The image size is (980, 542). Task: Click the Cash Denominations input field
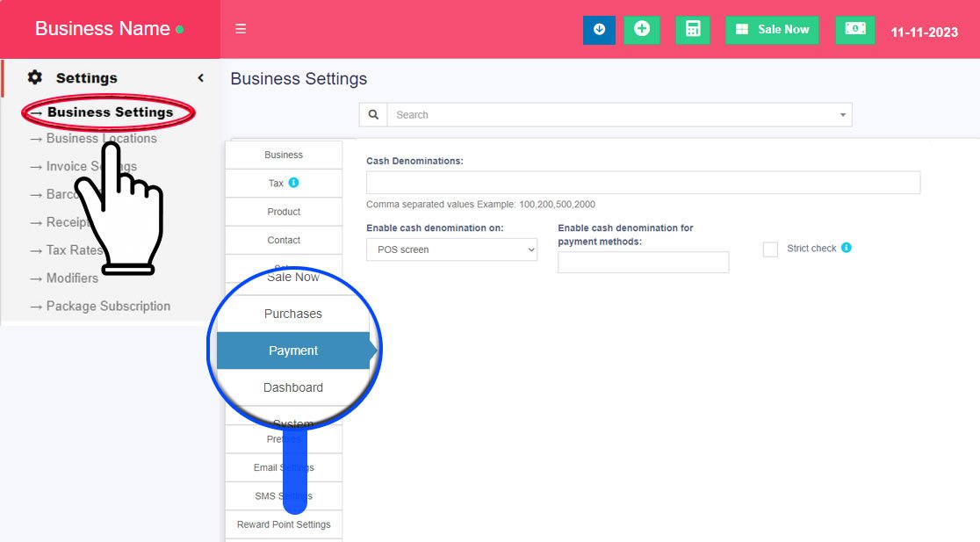point(643,183)
